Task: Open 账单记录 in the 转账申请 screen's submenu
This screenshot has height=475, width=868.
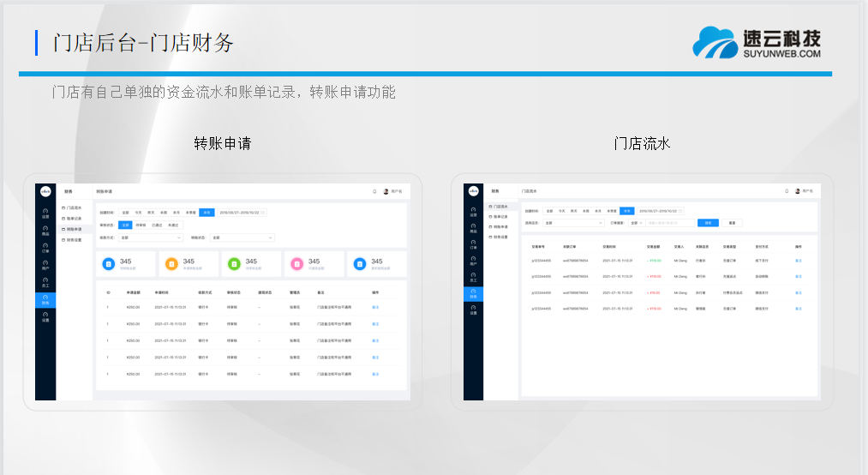Action: click(x=74, y=219)
